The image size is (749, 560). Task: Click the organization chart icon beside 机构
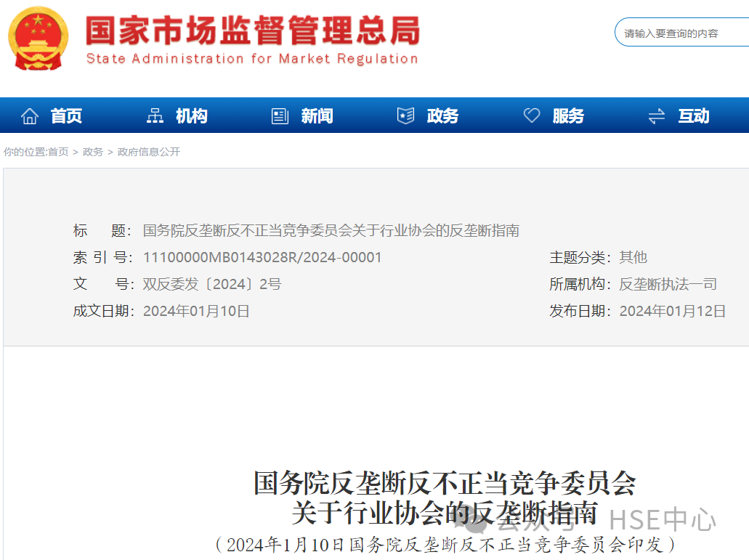pyautogui.click(x=155, y=116)
